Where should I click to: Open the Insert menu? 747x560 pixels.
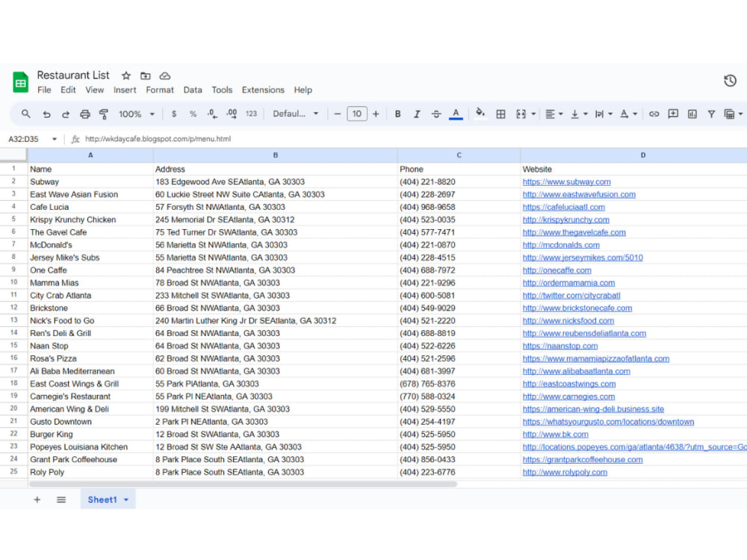point(125,90)
